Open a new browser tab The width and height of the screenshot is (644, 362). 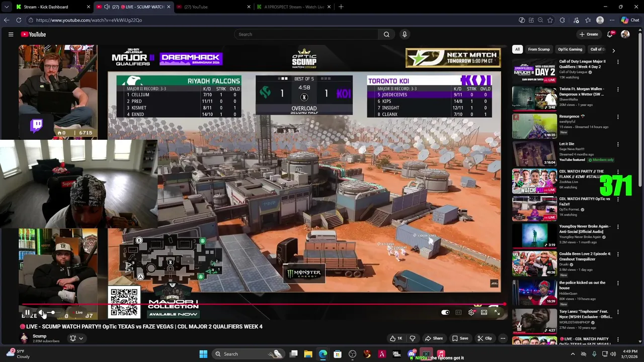tap(341, 7)
